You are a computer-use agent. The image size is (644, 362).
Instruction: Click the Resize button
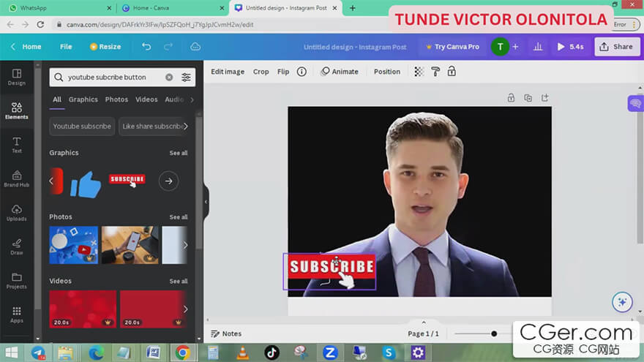coord(105,47)
